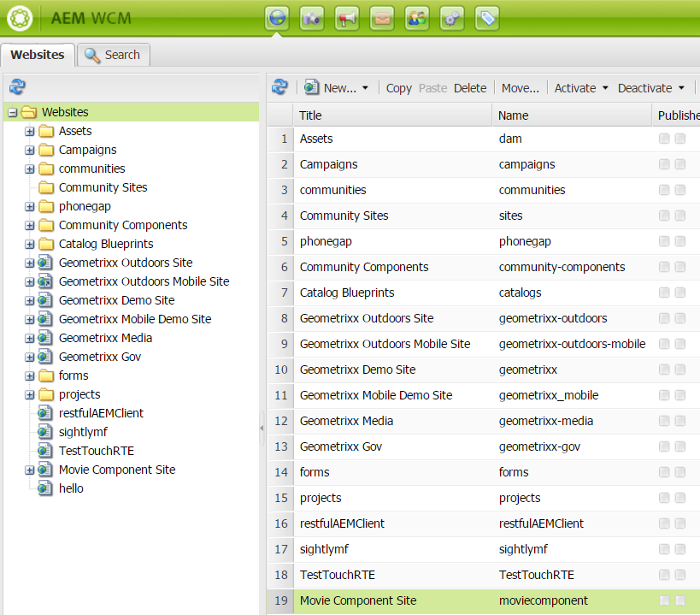This screenshot has width=700, height=615.
Task: Open the Digital Assets camera icon
Action: (312, 18)
